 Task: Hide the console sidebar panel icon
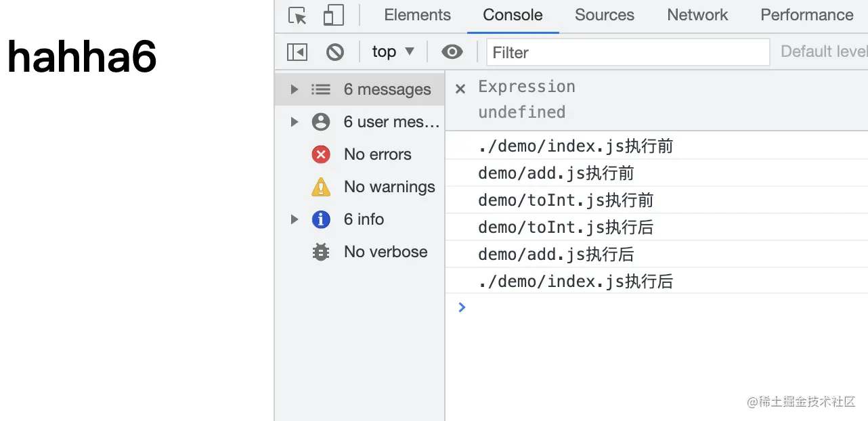[297, 52]
